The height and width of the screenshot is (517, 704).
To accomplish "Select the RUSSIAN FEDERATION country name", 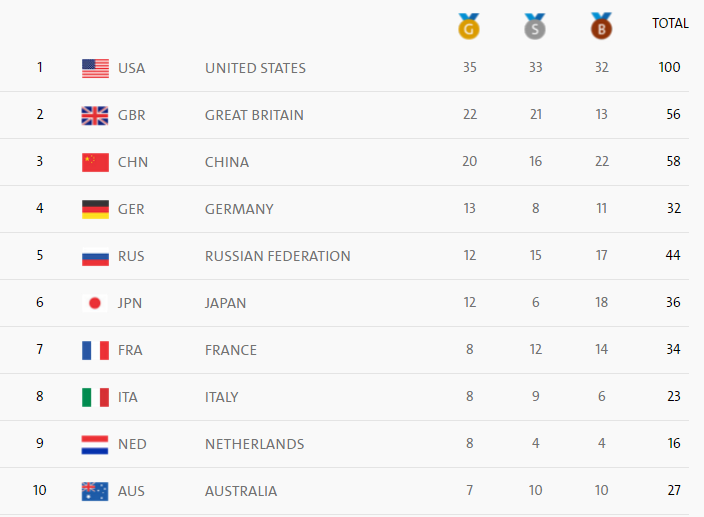I will point(277,256).
